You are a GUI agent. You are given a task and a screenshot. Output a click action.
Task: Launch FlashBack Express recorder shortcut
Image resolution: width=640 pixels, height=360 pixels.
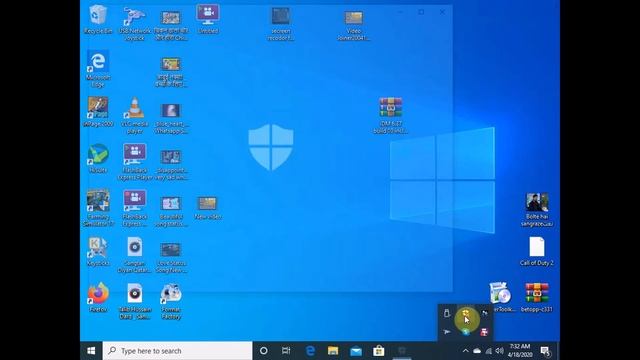point(134,208)
